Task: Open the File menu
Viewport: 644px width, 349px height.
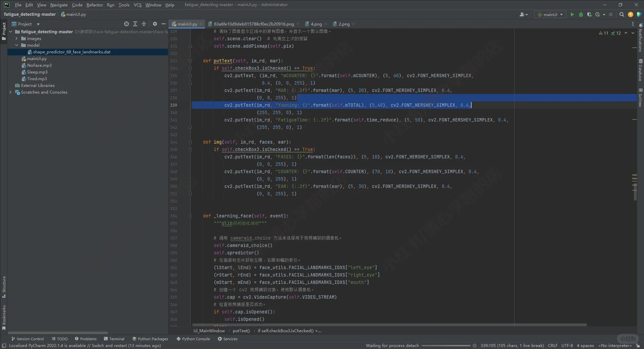Action: pos(18,5)
